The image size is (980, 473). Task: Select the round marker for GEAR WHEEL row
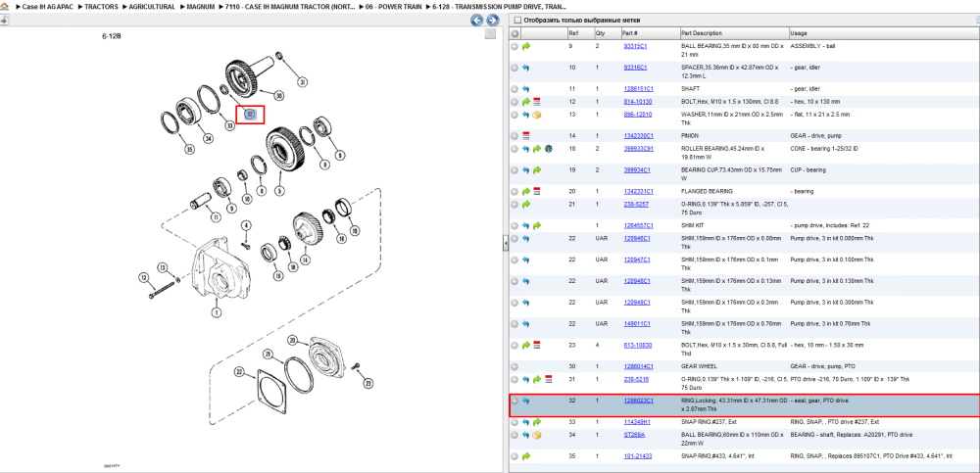coord(514,367)
